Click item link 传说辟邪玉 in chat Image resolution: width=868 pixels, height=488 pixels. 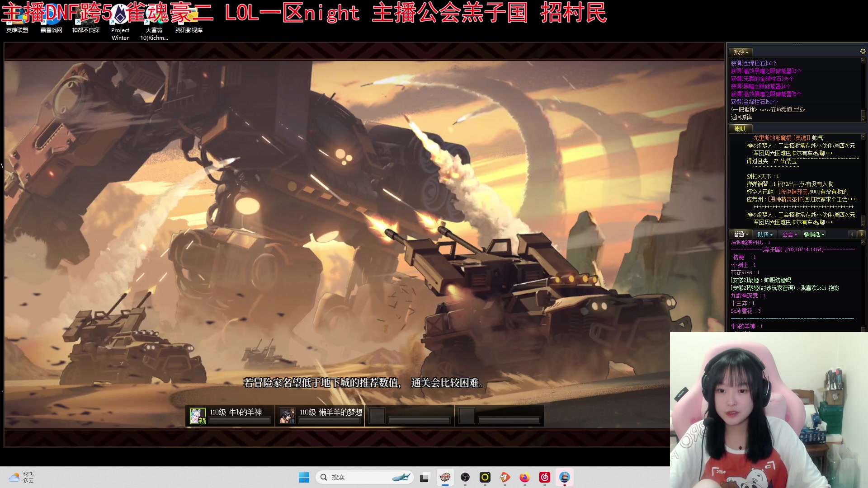793,192
